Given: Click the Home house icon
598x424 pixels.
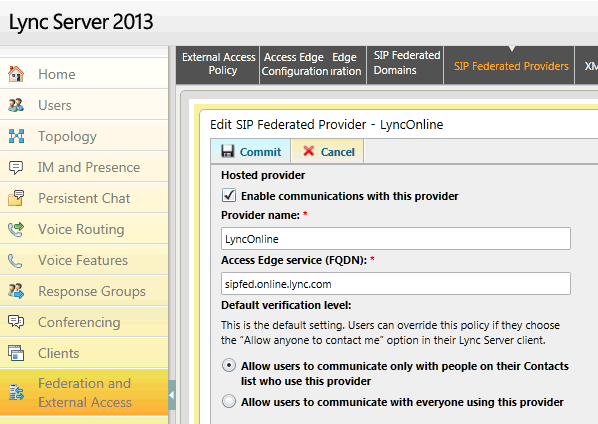Looking at the screenshot, I should [16, 74].
